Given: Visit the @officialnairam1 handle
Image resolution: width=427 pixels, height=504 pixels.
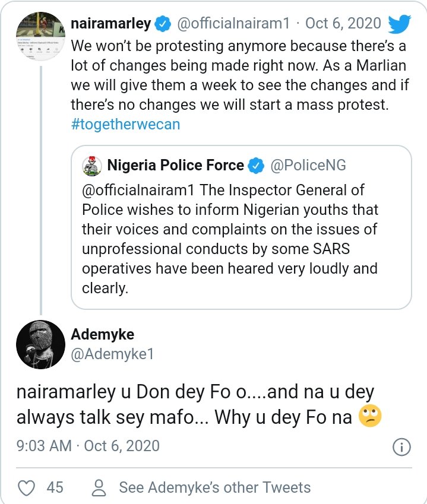Looking at the screenshot, I should [234, 24].
